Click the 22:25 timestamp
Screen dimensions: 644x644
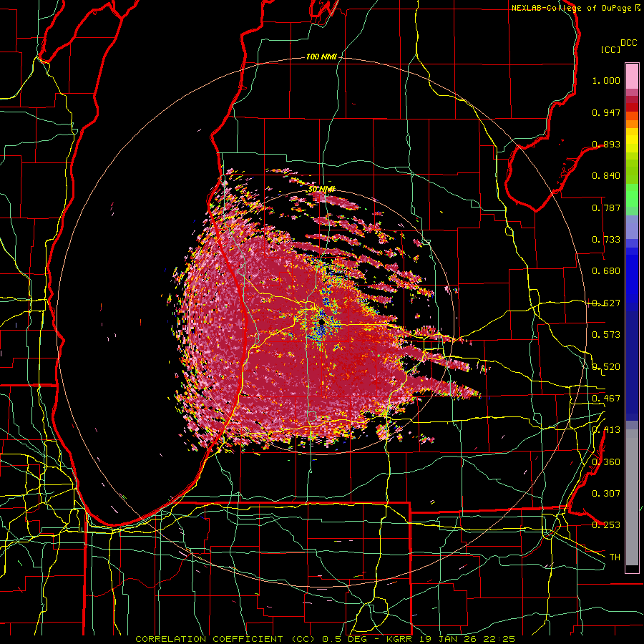[x=499, y=639]
